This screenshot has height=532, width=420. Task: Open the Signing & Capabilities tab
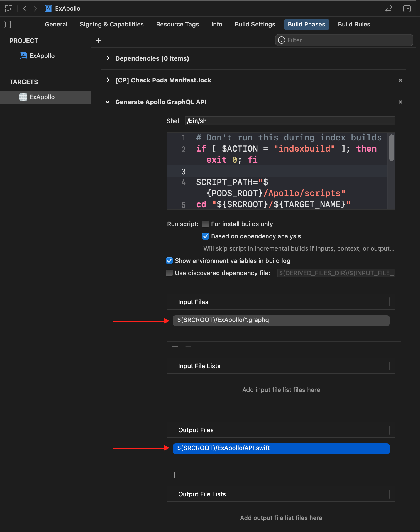click(x=112, y=25)
